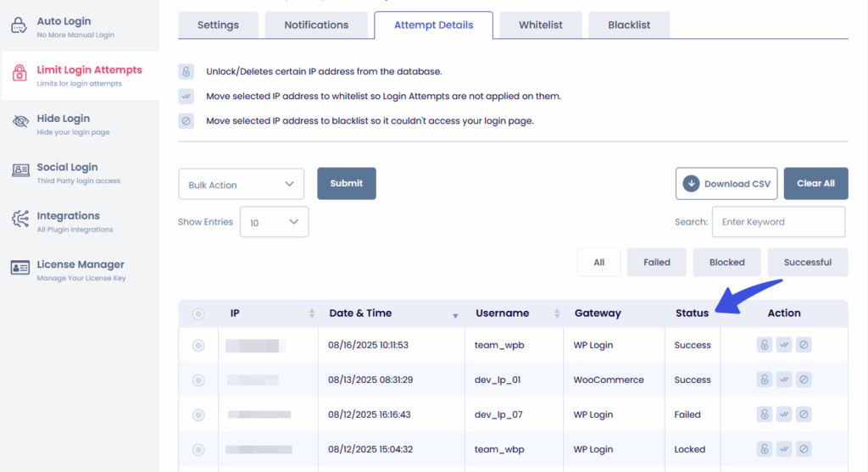This screenshot has height=472, width=868.
Task: Click the Download CSV button
Action: tap(726, 183)
